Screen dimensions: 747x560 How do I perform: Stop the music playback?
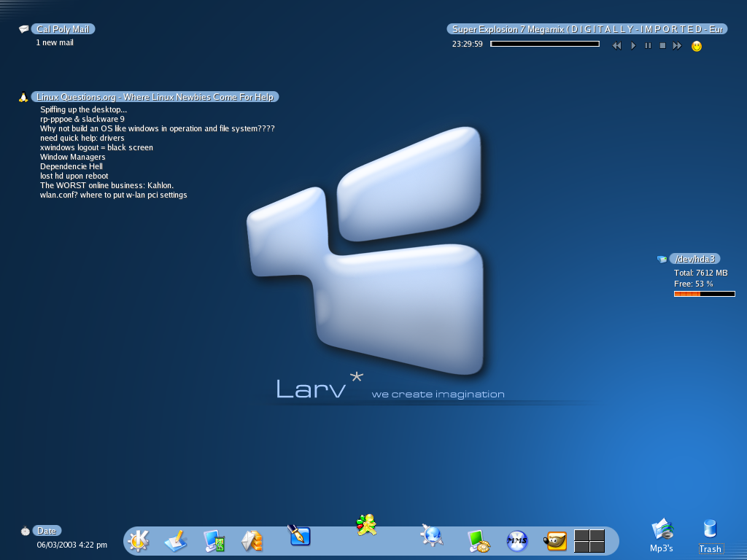[x=662, y=45]
